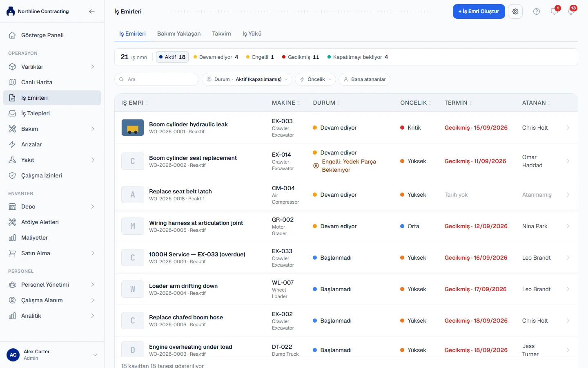Collapse sidebar with the back arrow
588x368 pixels.
click(x=92, y=11)
